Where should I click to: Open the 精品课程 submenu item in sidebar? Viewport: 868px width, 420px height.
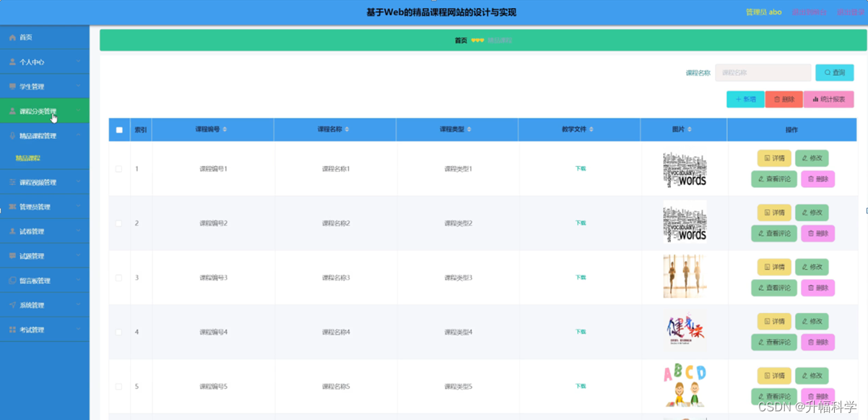coord(28,158)
